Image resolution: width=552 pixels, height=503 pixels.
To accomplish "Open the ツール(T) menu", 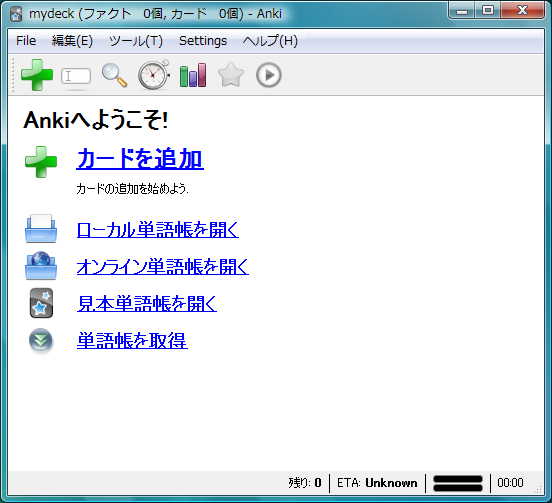I will (136, 41).
